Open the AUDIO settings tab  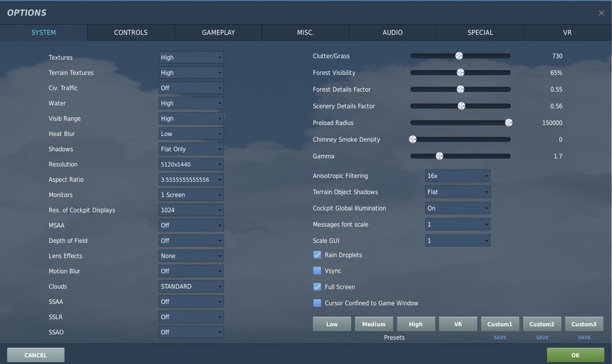(x=392, y=32)
